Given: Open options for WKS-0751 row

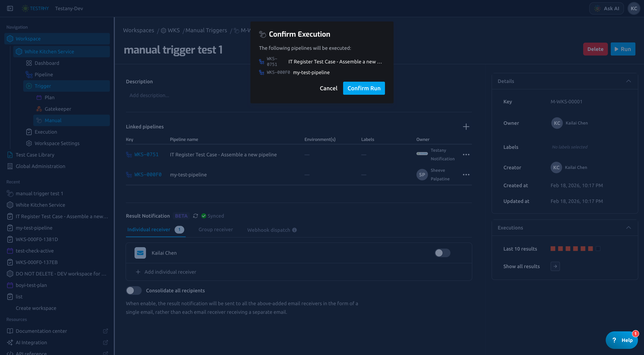Looking at the screenshot, I should [x=466, y=155].
